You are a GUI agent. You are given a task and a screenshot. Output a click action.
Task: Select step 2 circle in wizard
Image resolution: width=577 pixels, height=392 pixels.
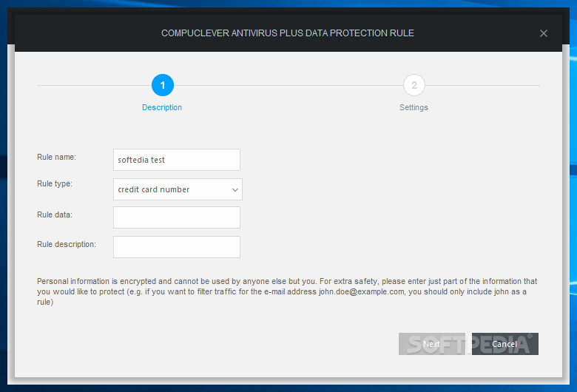[x=414, y=85]
